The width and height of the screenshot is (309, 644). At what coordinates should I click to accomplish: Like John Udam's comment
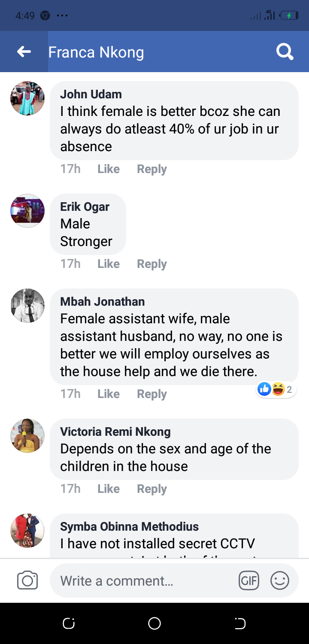pos(108,169)
